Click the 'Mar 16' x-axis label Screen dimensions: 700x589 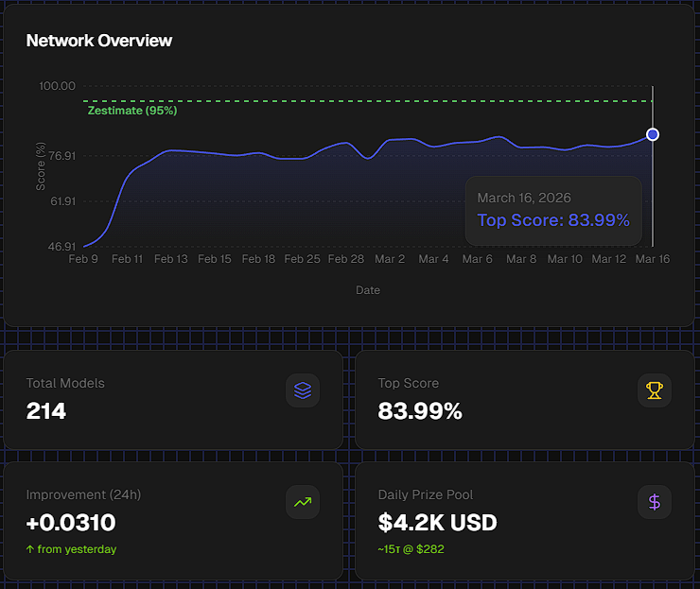pos(653,259)
